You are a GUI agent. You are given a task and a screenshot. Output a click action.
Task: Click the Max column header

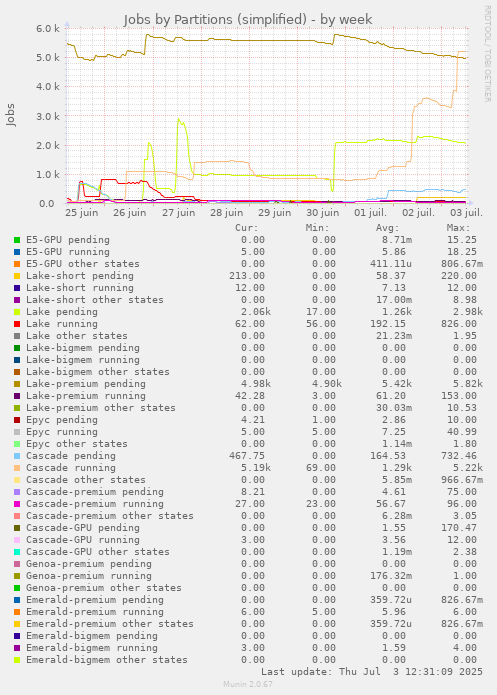458,228
